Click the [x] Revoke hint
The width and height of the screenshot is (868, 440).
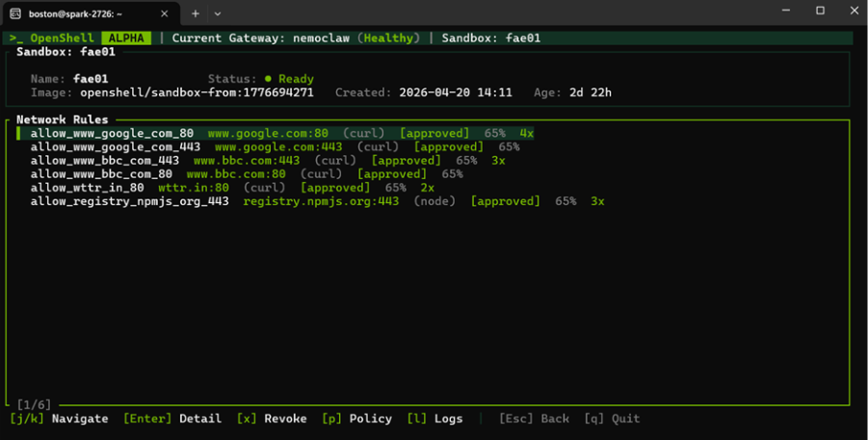[272, 419]
